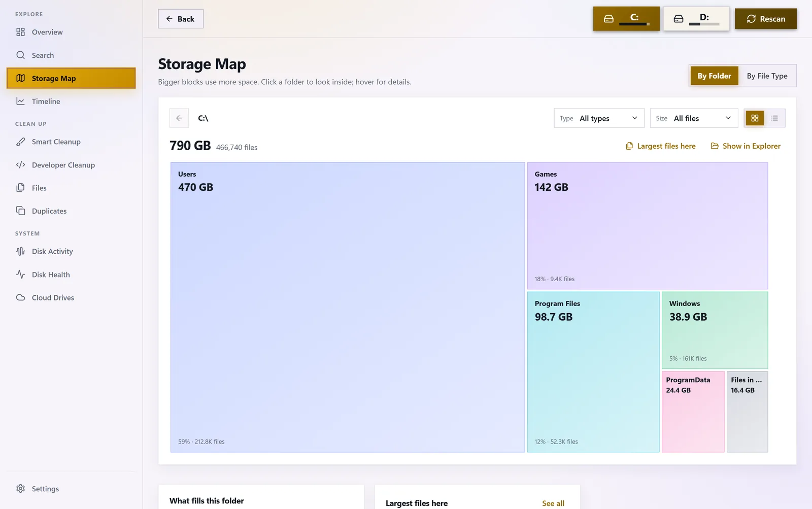Go to the Files section
Image resolution: width=812 pixels, height=509 pixels.
[x=71, y=188]
